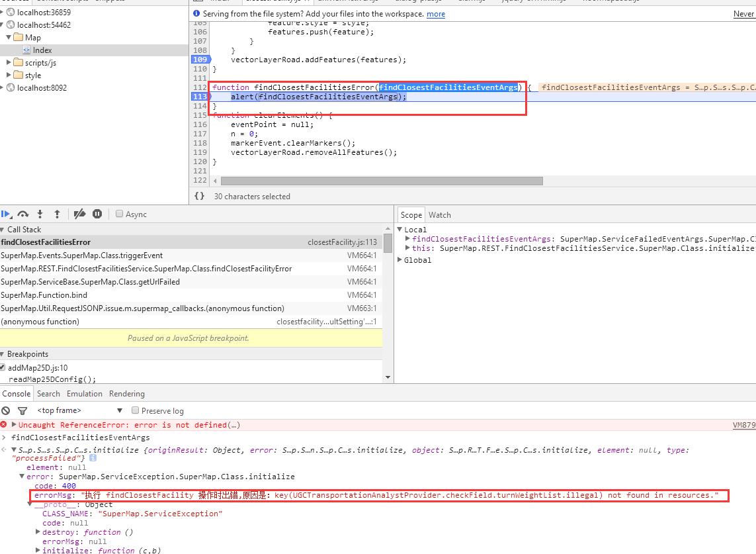Viewport: 756px width, 554px height.
Task: Select getUrlFailed call stack frame
Action: (191, 282)
